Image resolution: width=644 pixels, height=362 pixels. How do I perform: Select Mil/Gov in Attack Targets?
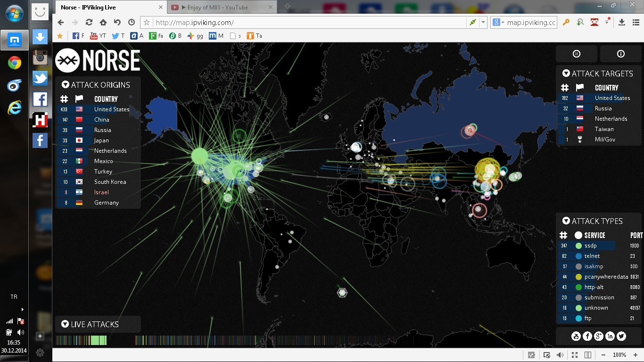[x=600, y=140]
